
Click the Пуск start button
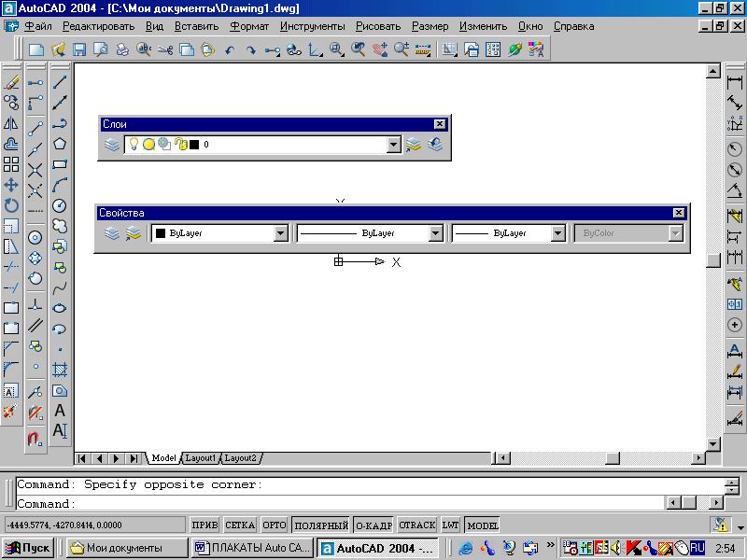click(28, 548)
